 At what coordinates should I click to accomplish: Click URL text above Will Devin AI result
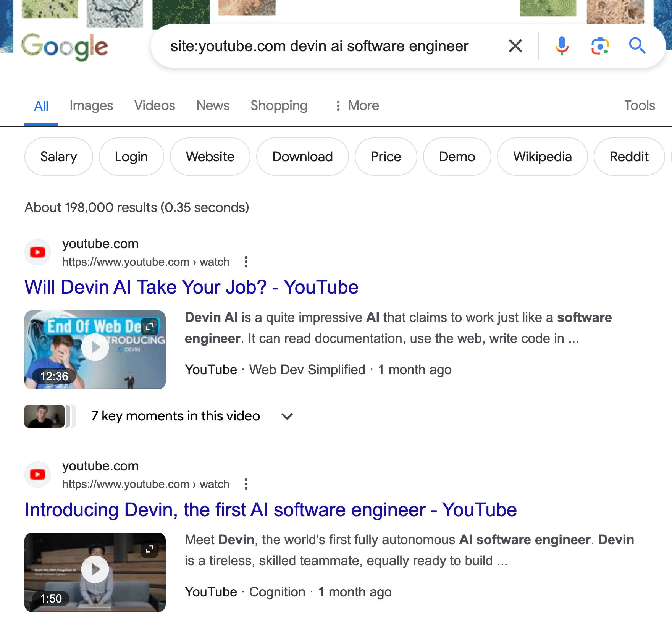point(145,262)
